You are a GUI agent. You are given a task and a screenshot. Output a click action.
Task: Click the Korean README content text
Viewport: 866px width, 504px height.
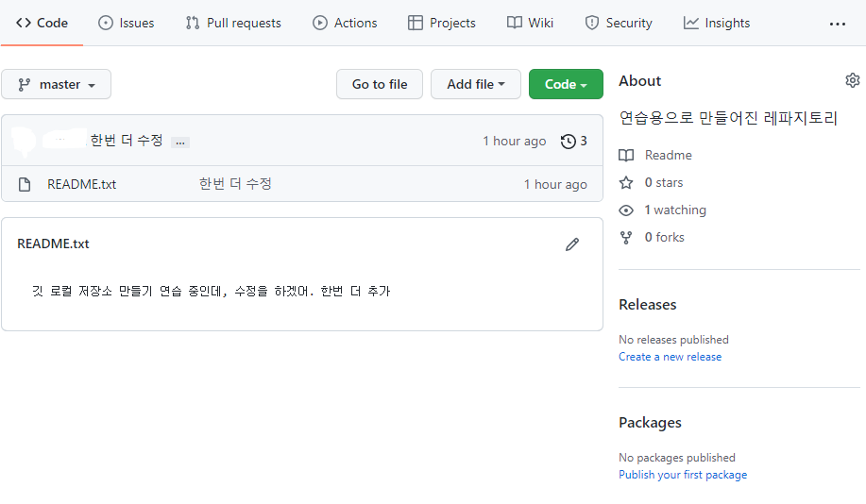click(211, 291)
